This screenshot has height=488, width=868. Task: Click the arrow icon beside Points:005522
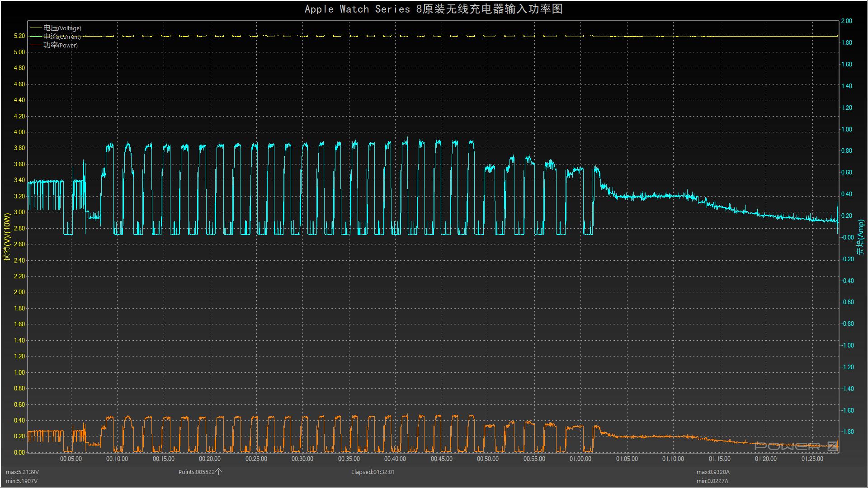(x=219, y=472)
